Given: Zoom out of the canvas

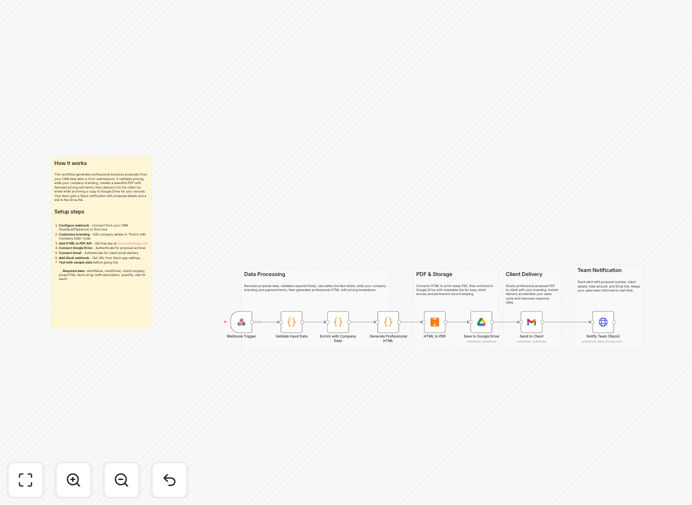Looking at the screenshot, I should [121, 480].
